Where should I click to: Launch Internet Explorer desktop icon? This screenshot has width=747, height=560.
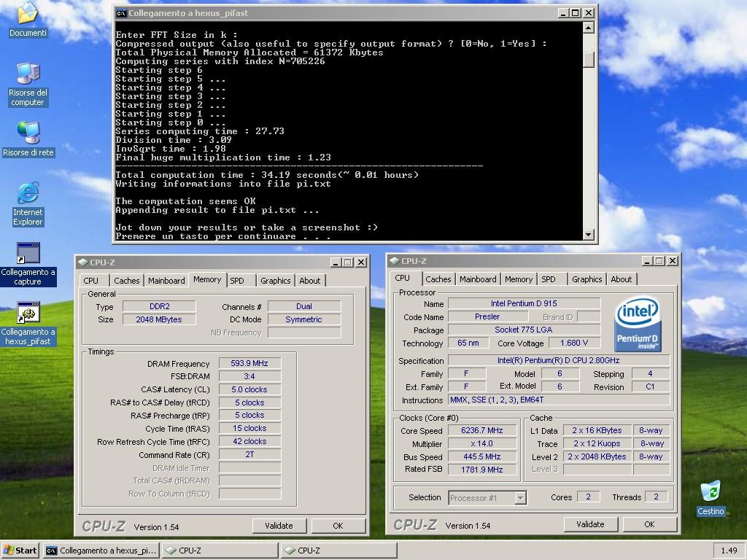[28, 192]
